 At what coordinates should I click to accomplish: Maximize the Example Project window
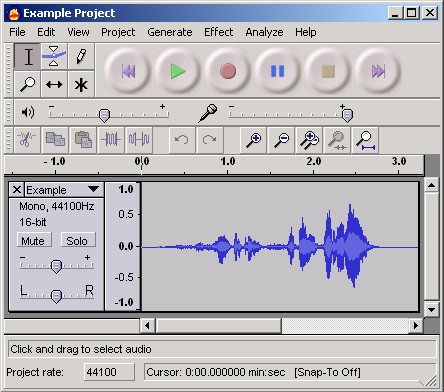(x=412, y=13)
